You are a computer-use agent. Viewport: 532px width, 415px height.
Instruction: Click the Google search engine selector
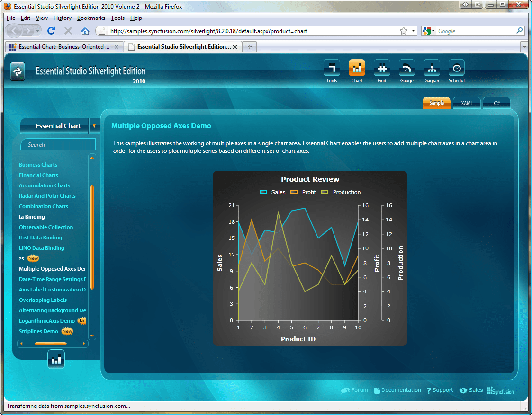tap(427, 31)
